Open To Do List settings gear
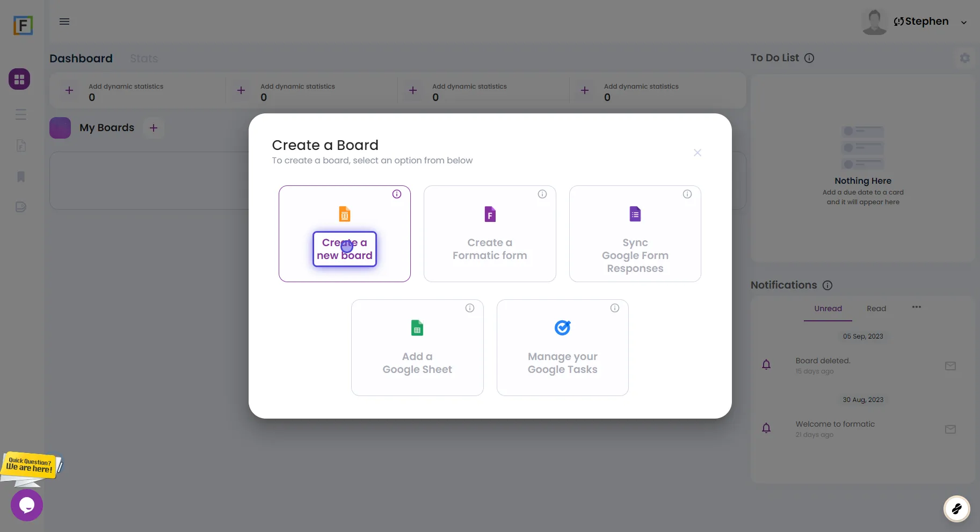This screenshot has width=980, height=532. 965,58
